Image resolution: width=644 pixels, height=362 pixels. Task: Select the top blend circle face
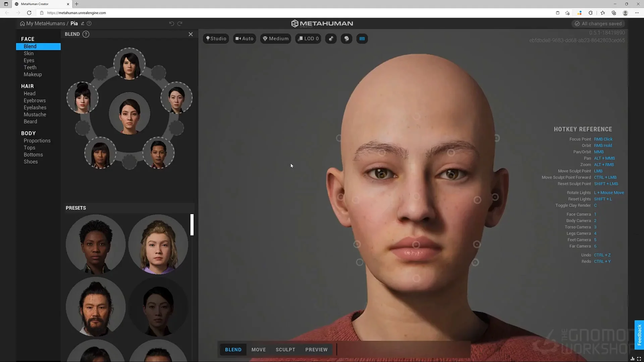(x=129, y=64)
